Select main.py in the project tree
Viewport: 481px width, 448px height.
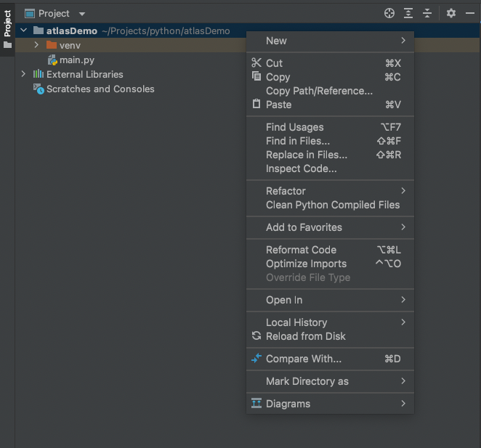[x=77, y=60]
